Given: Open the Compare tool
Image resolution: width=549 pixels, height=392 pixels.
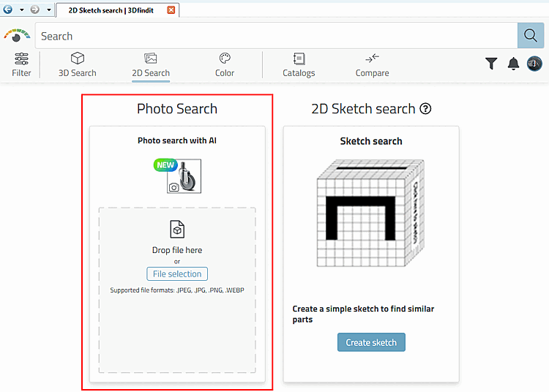Looking at the screenshot, I should tap(372, 64).
